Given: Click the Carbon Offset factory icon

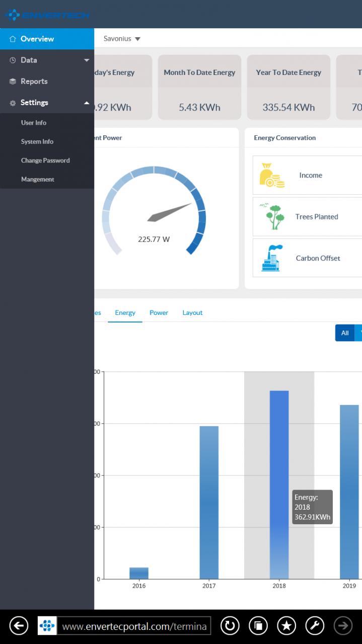Looking at the screenshot, I should pos(272,258).
